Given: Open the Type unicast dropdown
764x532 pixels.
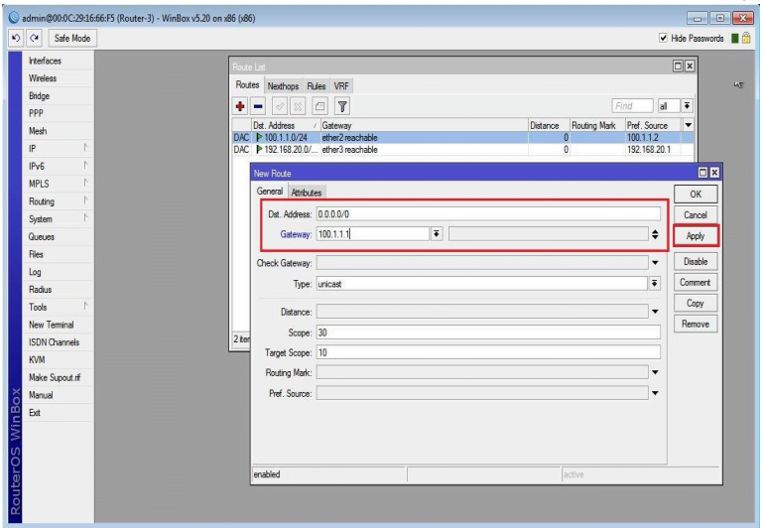Looking at the screenshot, I should click(655, 284).
